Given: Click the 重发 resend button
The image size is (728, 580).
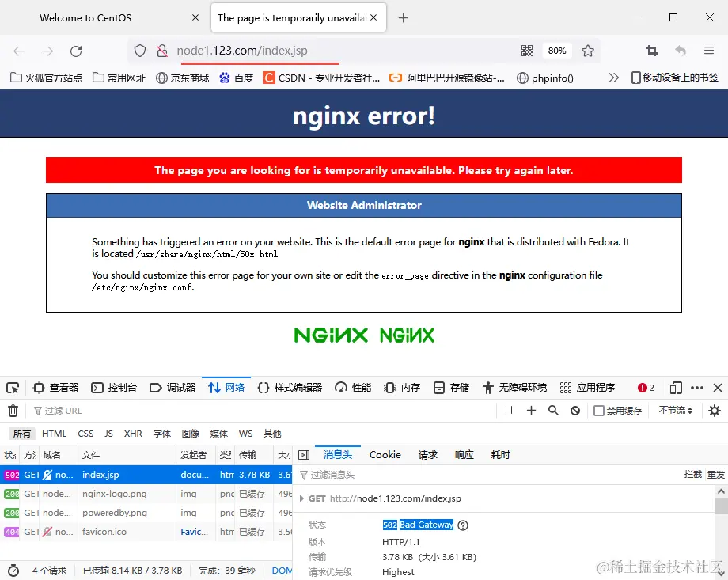Looking at the screenshot, I should [x=715, y=475].
